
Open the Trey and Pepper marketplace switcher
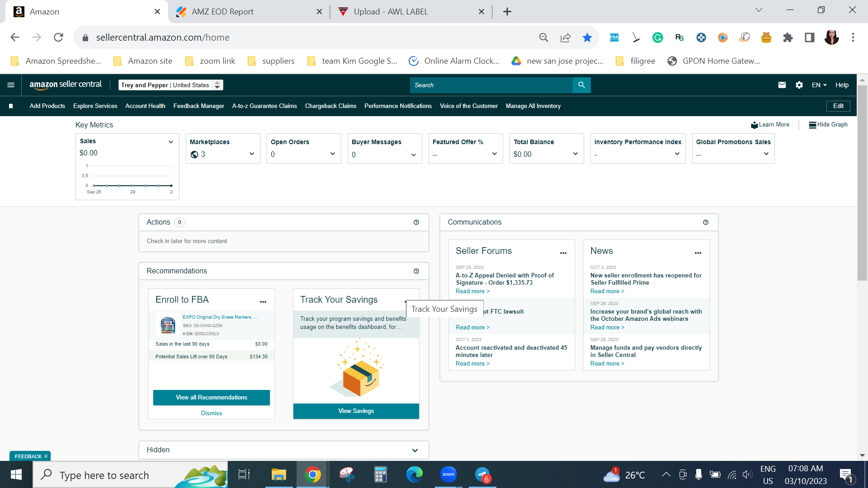(x=171, y=85)
